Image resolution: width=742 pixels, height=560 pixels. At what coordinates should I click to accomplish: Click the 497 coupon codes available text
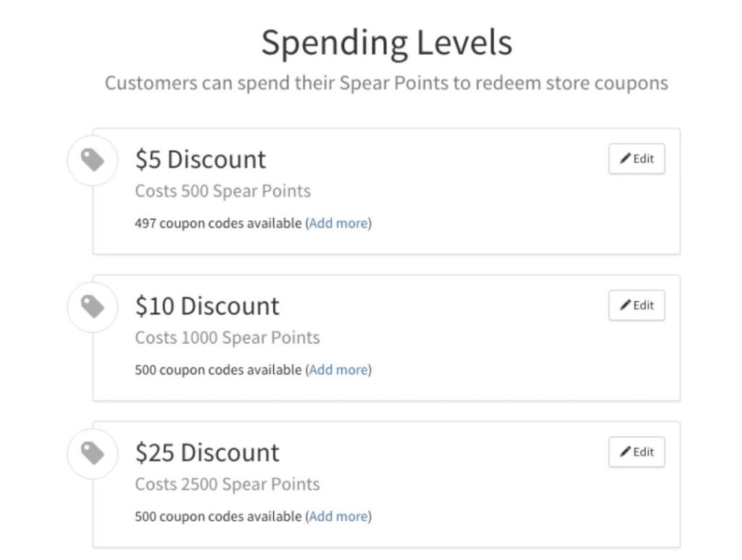pos(218,223)
